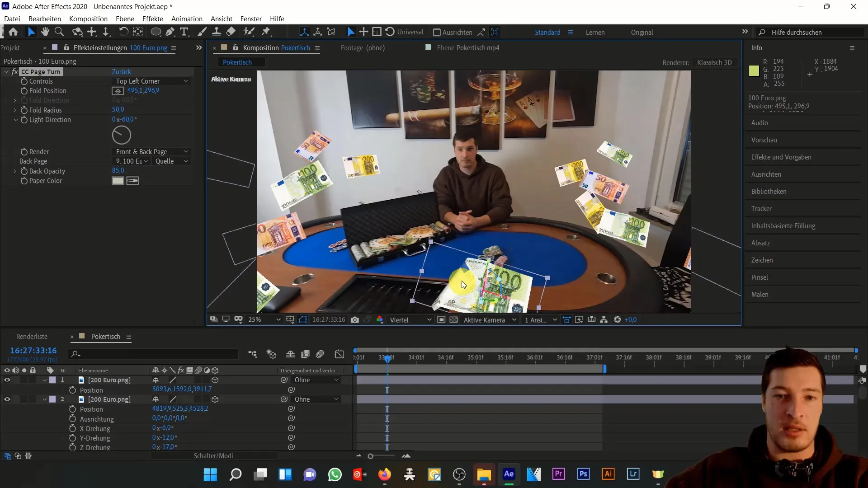Screen dimensions: 868x488
Task: Open the Back Page layer dropdown
Action: 131,161
